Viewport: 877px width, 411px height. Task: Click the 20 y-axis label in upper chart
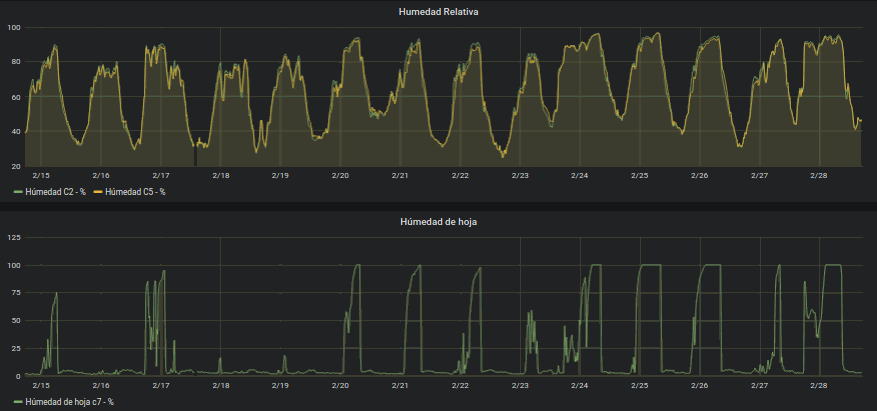tap(15, 166)
